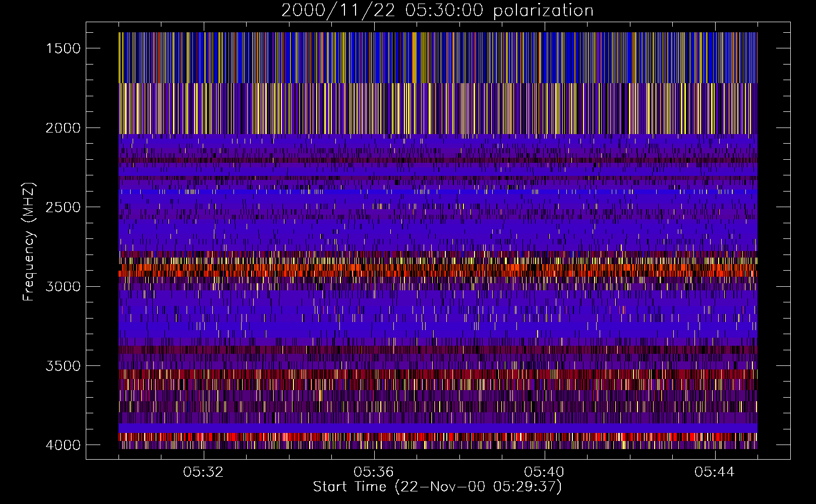Click the 05:44 time axis label
This screenshot has height=504, width=816.
tap(715, 472)
